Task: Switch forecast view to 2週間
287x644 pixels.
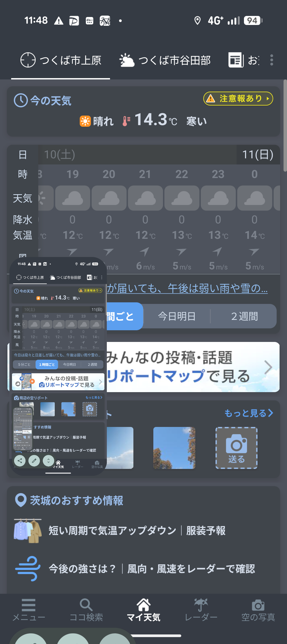Action: pyautogui.click(x=244, y=316)
